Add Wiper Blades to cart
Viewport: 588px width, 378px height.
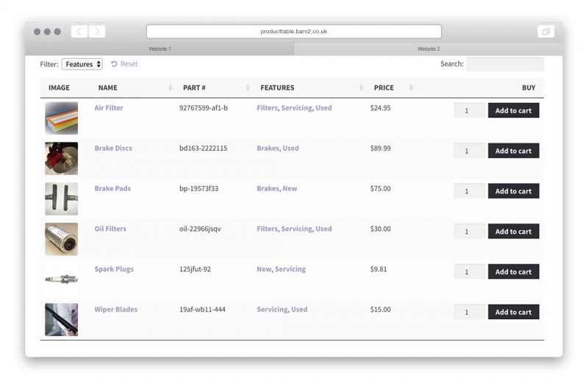513,313
